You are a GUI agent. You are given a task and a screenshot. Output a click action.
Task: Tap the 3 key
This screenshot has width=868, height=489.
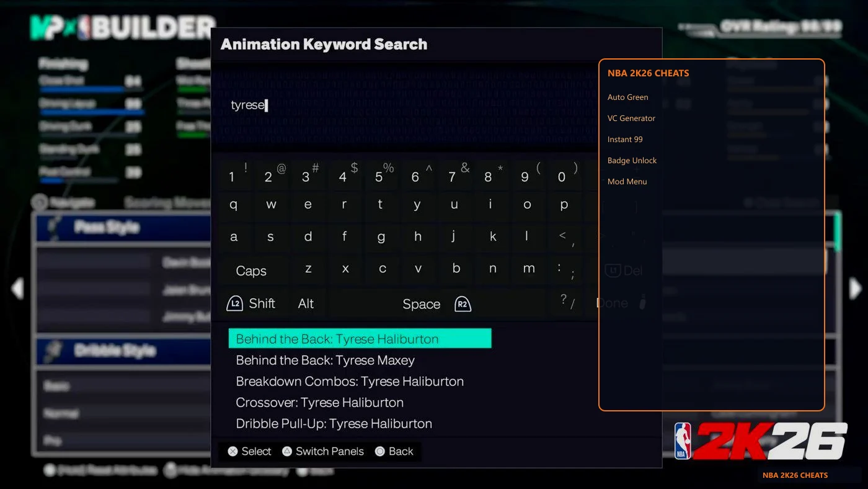pos(308,176)
